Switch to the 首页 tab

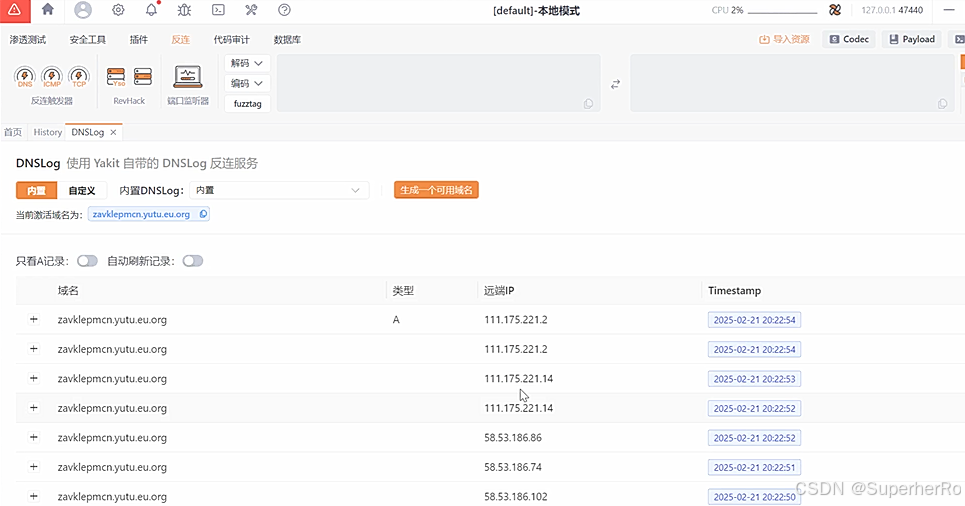(x=13, y=132)
